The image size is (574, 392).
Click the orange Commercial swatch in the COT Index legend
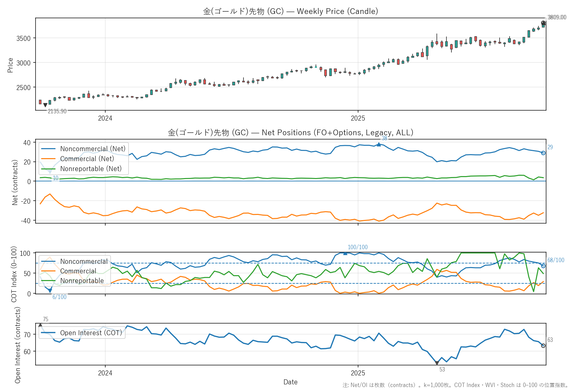(48, 271)
